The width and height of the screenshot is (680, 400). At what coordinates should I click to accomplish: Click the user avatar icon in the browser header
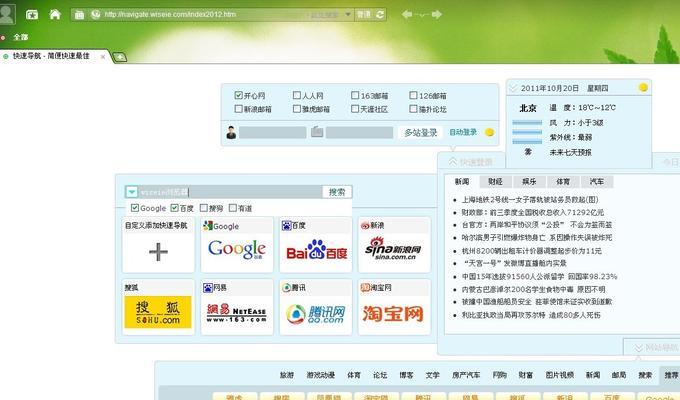point(7,13)
